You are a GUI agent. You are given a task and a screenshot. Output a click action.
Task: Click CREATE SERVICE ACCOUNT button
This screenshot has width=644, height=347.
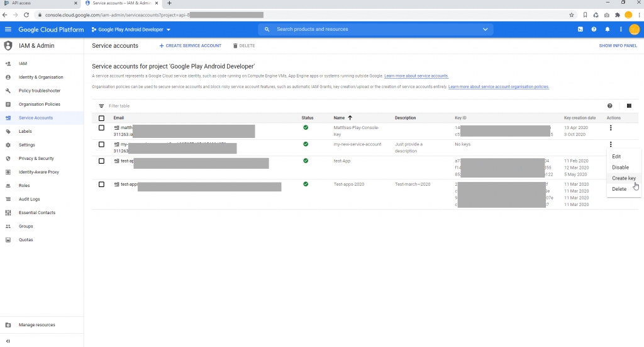pyautogui.click(x=190, y=45)
